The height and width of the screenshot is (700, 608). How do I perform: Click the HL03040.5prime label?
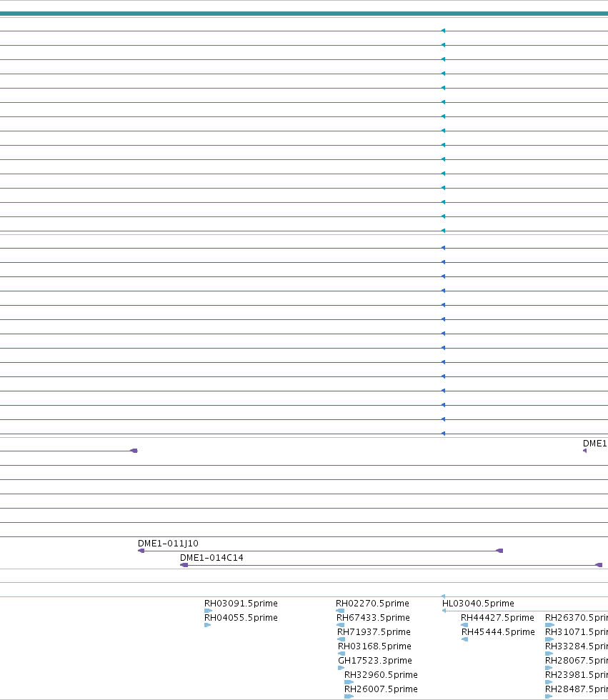pos(478,604)
